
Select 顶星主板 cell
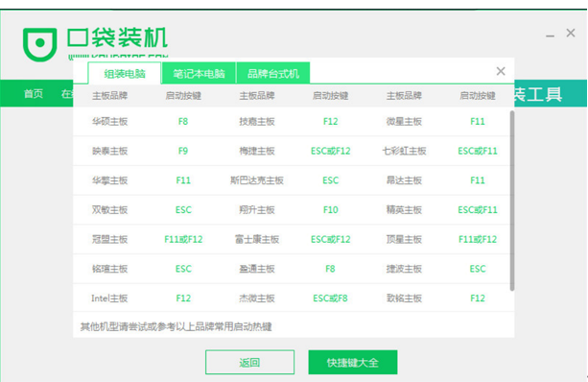click(x=404, y=239)
